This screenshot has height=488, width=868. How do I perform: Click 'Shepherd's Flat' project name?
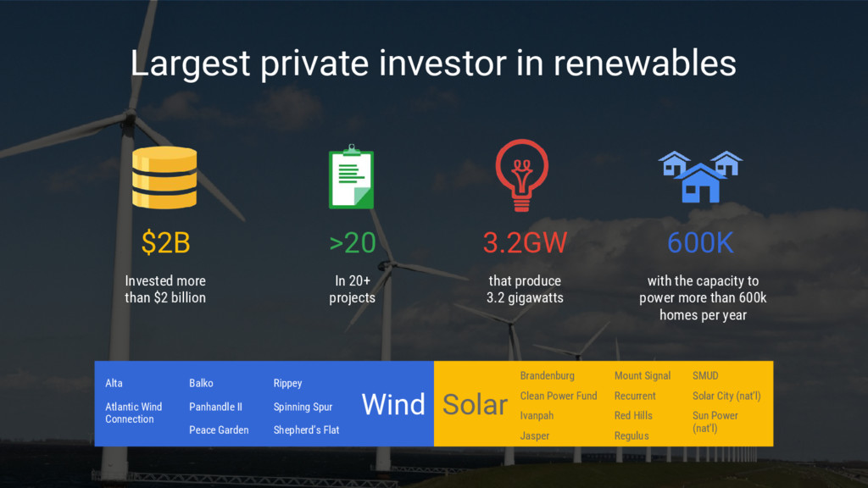coord(306,430)
